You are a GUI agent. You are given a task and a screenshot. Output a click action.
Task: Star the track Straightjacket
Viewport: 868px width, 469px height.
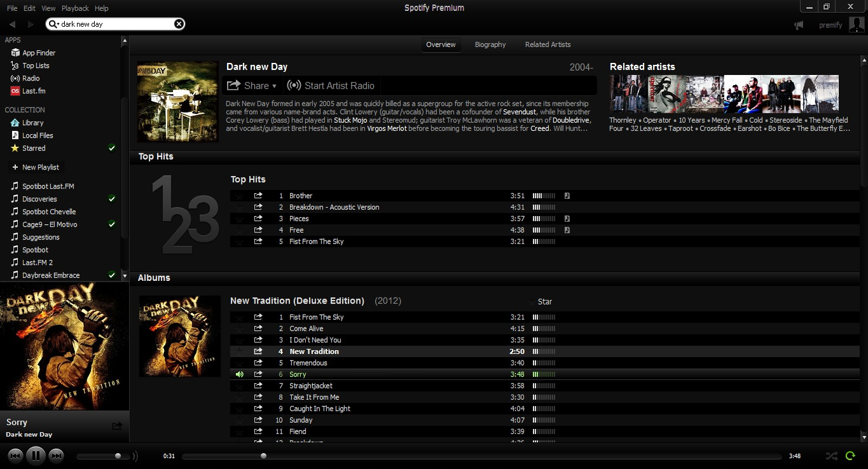click(x=239, y=386)
